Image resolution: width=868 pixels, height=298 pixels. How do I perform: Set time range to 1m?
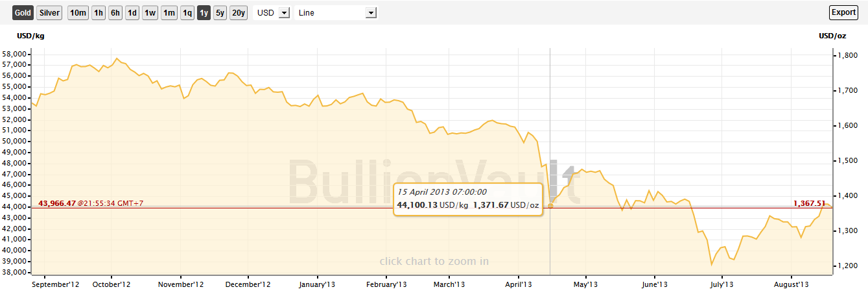click(x=169, y=13)
